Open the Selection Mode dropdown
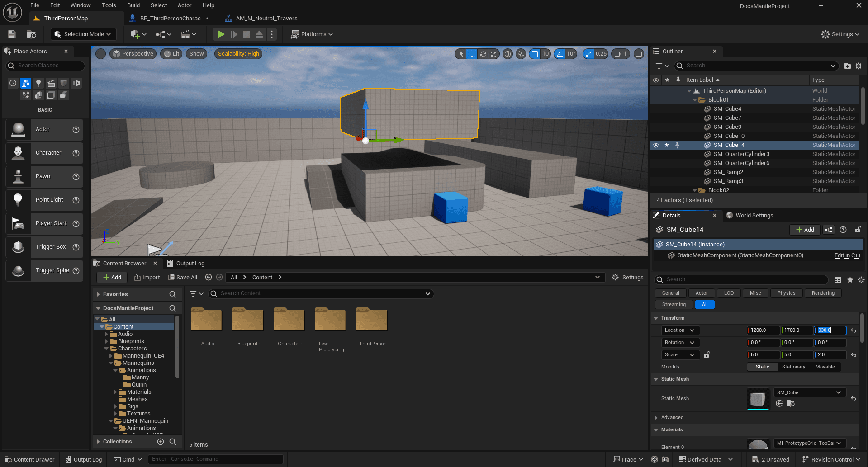Image resolution: width=868 pixels, height=467 pixels. [83, 34]
